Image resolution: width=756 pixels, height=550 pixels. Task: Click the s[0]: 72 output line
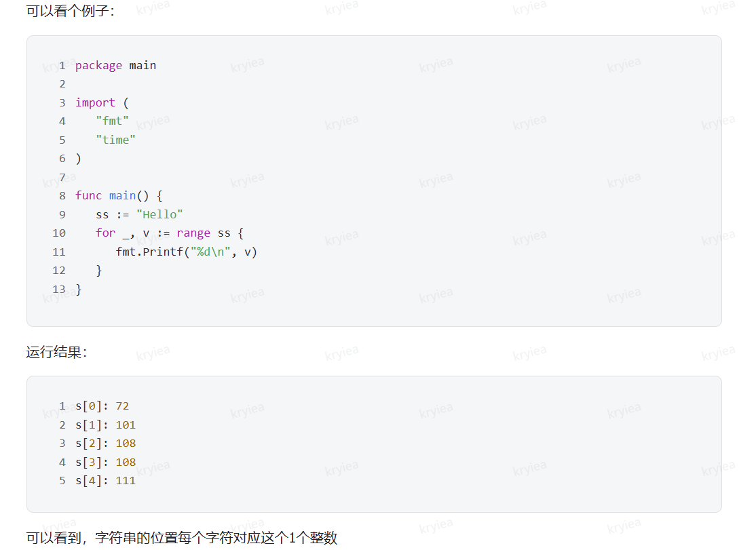tap(102, 406)
